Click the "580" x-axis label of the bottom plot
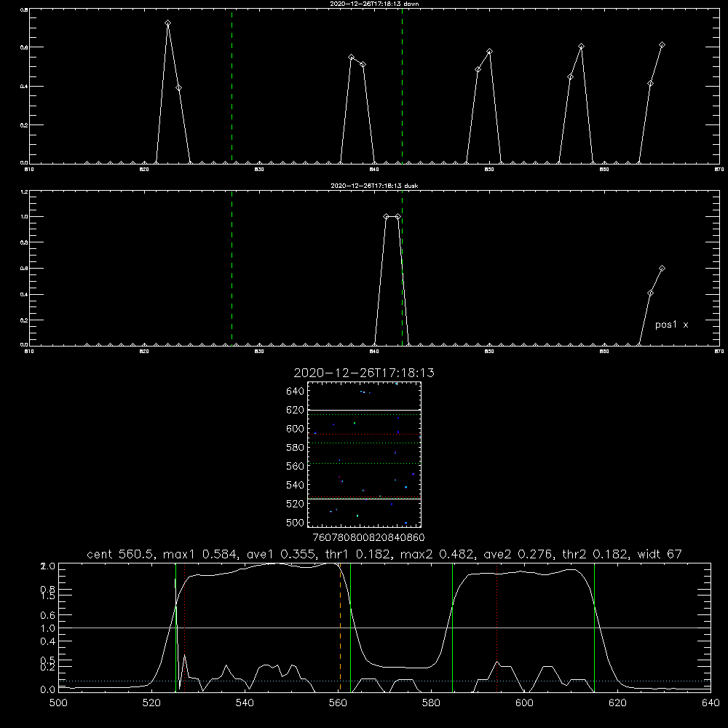 pyautogui.click(x=431, y=703)
